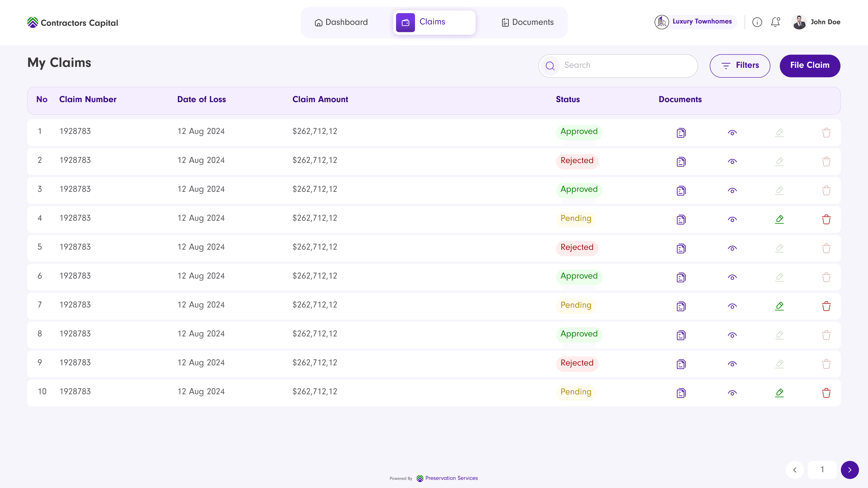Click the Approved status badge in row 1
This screenshot has width=868, height=488.
tap(579, 132)
